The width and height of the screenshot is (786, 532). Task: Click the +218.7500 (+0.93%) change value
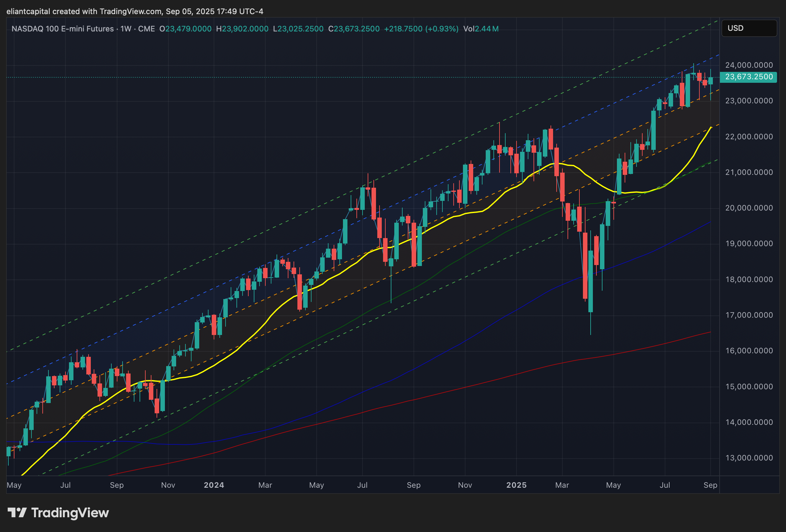click(421, 29)
